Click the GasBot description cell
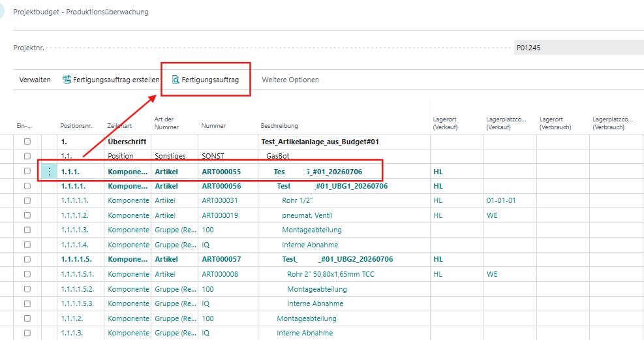 (278, 156)
